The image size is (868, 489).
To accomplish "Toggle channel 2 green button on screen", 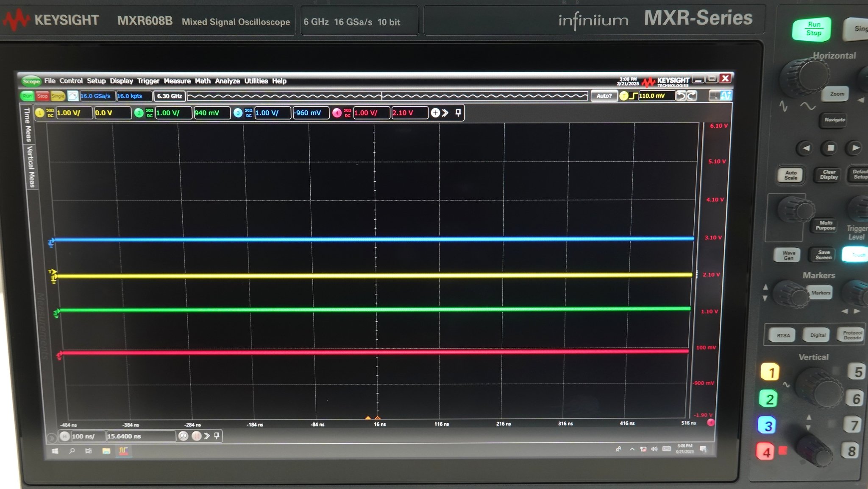I will [x=139, y=113].
